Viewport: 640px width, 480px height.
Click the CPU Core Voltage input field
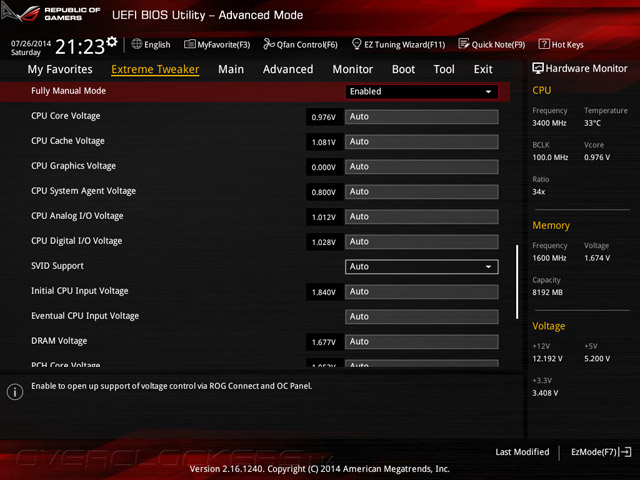coord(422,117)
